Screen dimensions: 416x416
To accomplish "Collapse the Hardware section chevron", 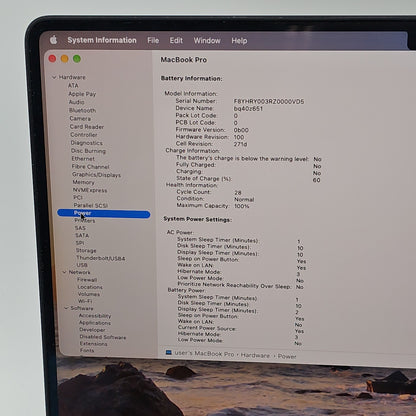I will point(54,77).
